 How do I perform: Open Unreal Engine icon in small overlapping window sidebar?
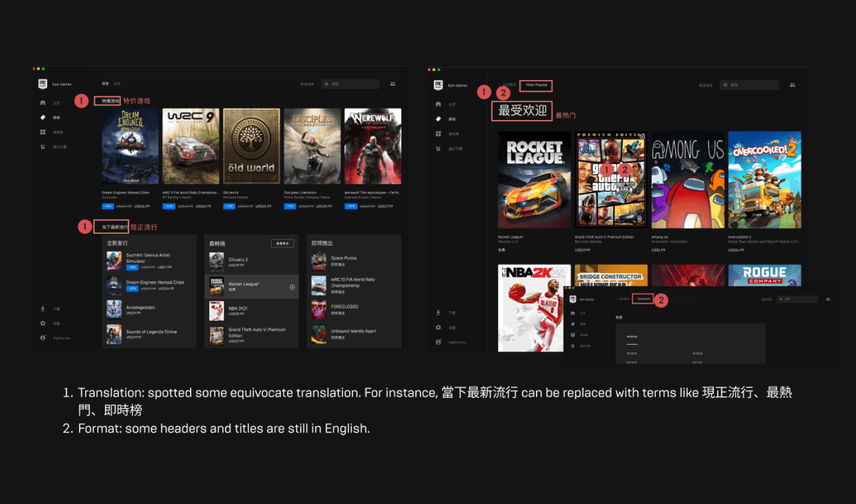click(572, 346)
